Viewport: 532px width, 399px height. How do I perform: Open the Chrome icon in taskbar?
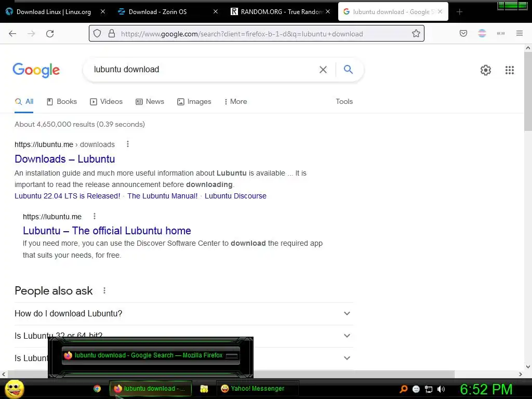click(x=97, y=389)
